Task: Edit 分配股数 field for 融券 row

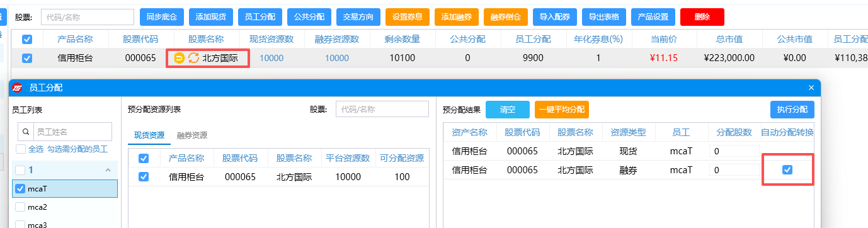Action: coord(734,170)
